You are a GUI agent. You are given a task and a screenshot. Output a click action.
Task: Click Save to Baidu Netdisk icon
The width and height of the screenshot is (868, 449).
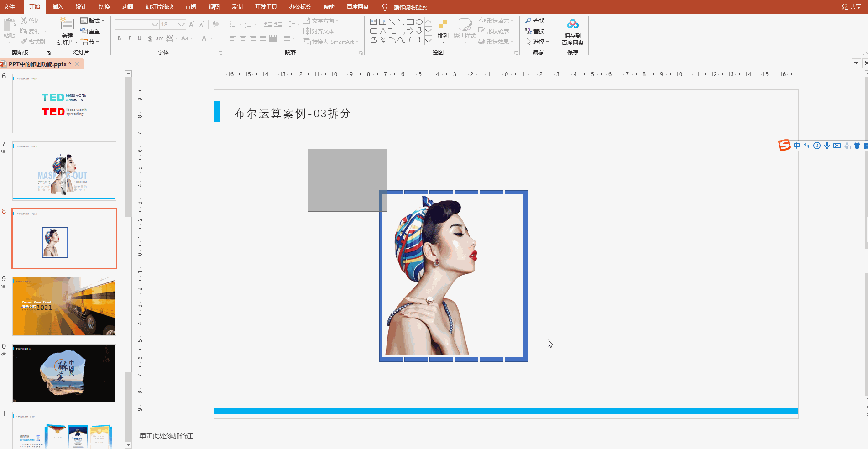click(573, 24)
